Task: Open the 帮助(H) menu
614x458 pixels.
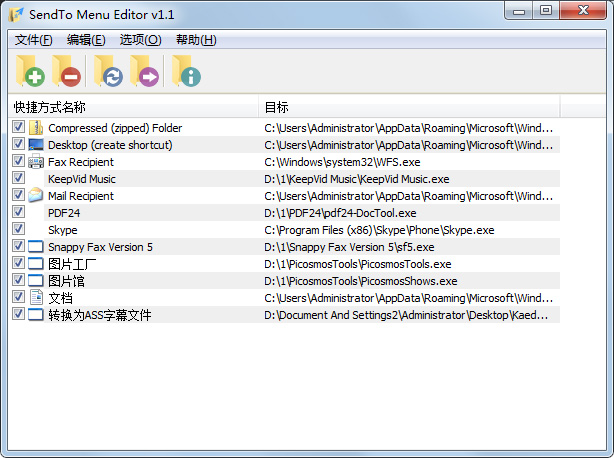Action: 196,40
